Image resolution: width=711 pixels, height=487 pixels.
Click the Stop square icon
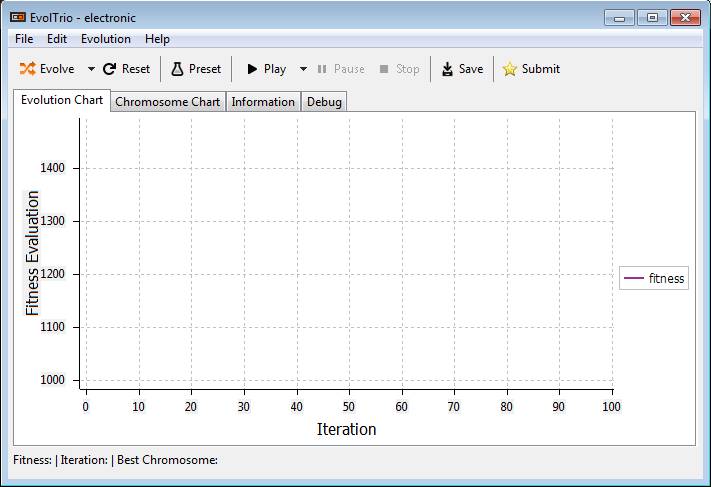click(x=384, y=69)
